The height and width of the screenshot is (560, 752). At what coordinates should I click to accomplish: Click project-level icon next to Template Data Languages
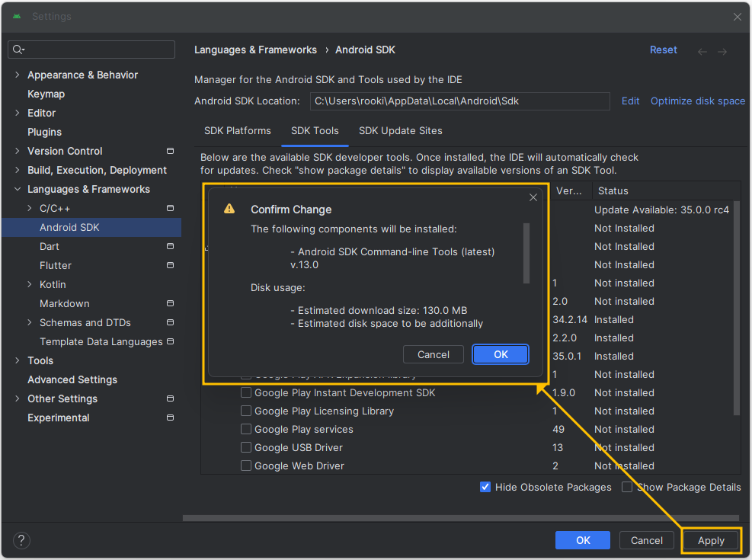pos(170,341)
